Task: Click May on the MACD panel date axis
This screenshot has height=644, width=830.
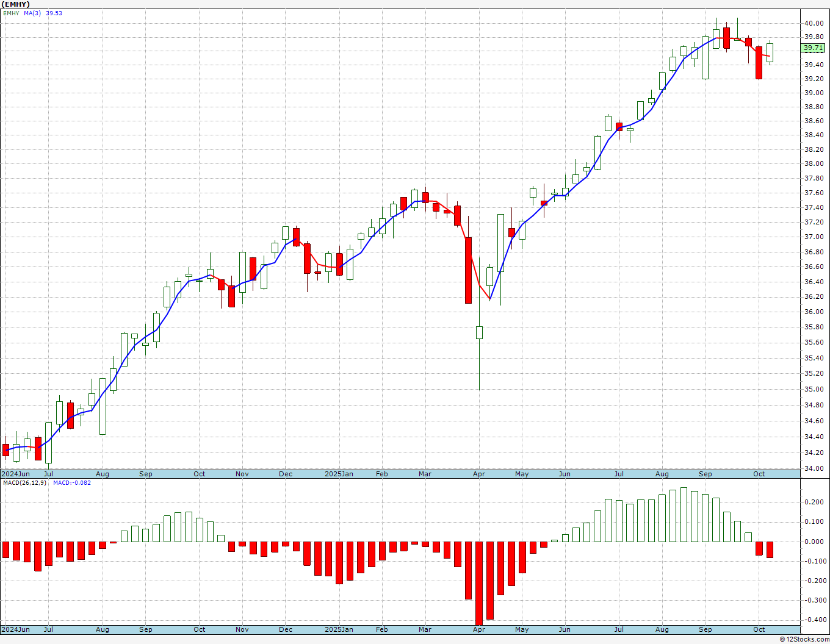Action: pyautogui.click(x=522, y=629)
